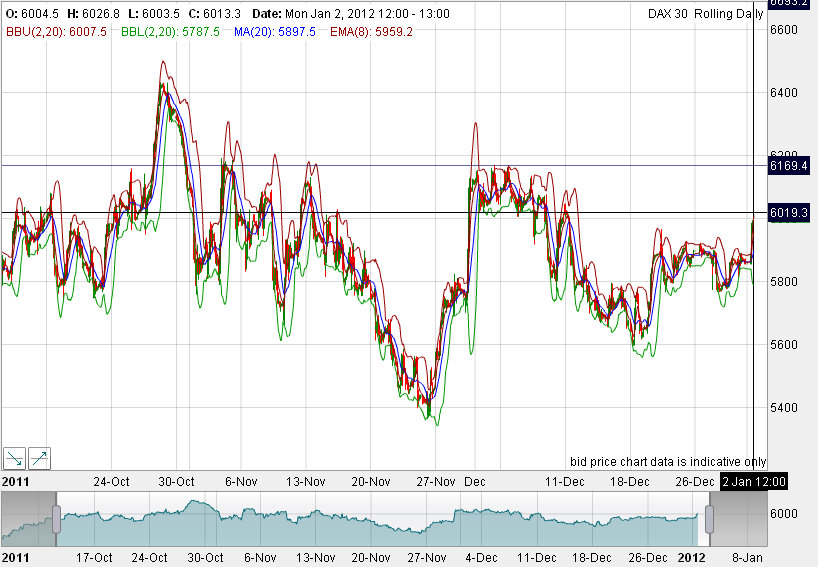
Task: Click the upward trend arrow icon
Action: 40,458
